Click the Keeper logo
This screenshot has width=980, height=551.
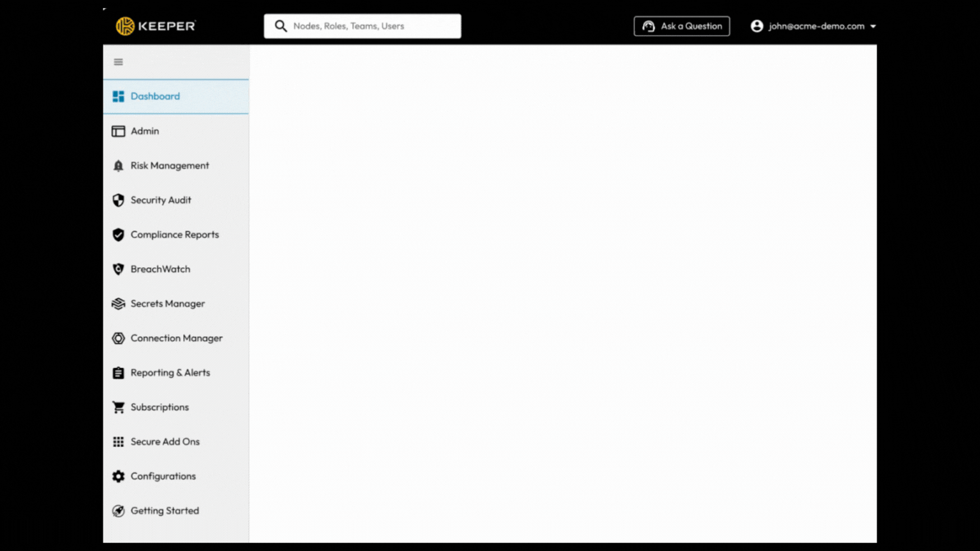click(x=155, y=26)
